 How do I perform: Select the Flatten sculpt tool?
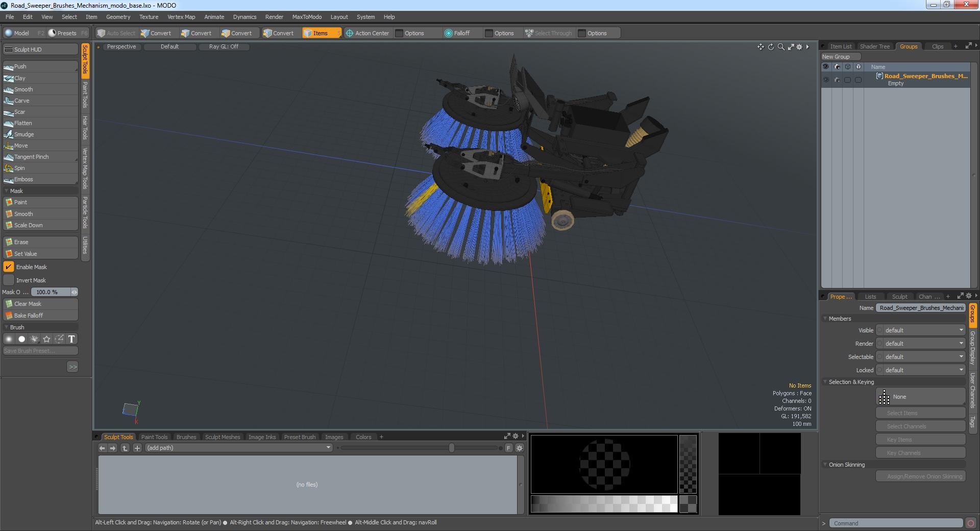(40, 123)
